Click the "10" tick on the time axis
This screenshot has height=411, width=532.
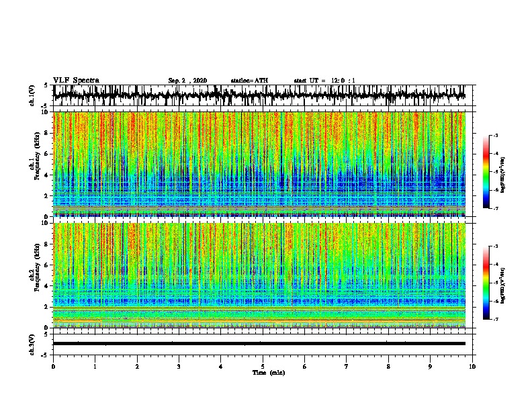pyautogui.click(x=472, y=367)
